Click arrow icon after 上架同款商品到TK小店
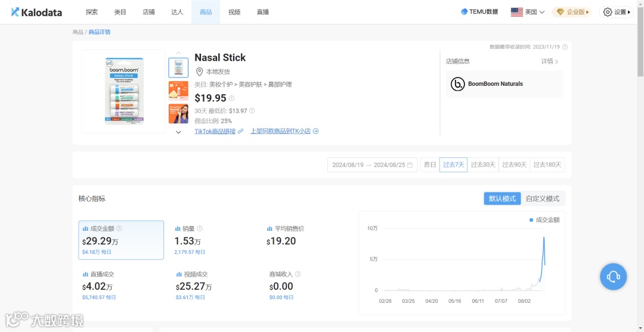The width and height of the screenshot is (644, 332). pos(315,131)
